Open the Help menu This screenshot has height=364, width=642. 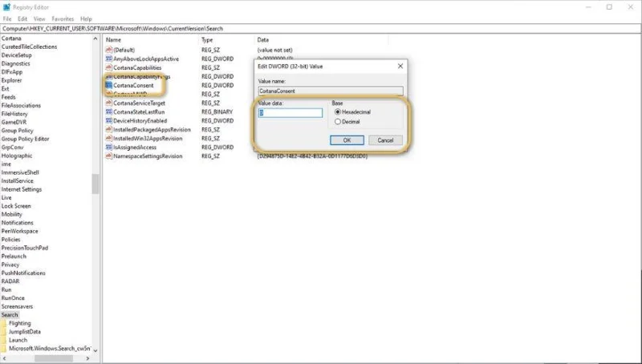pos(86,18)
